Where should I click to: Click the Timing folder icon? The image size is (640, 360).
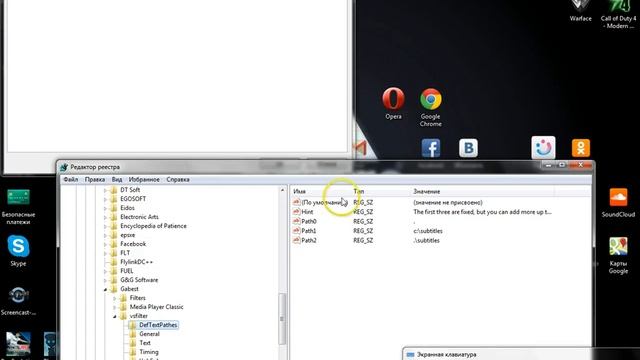[133, 352]
